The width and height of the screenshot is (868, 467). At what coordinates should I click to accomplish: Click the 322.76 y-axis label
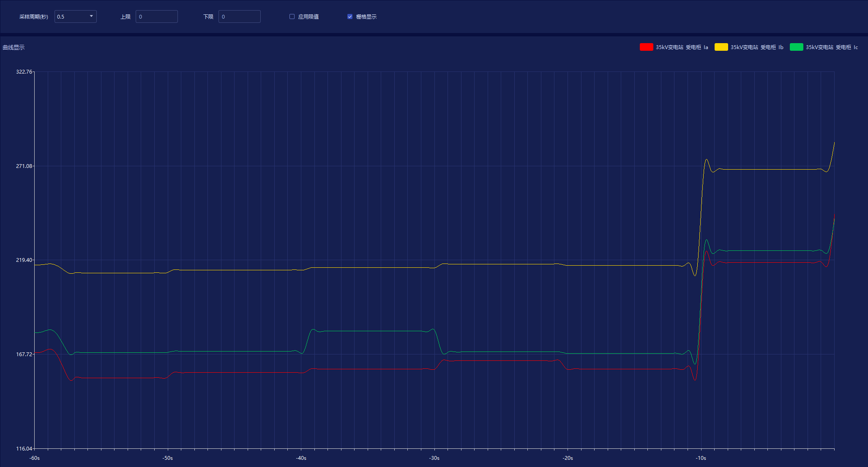[24, 71]
